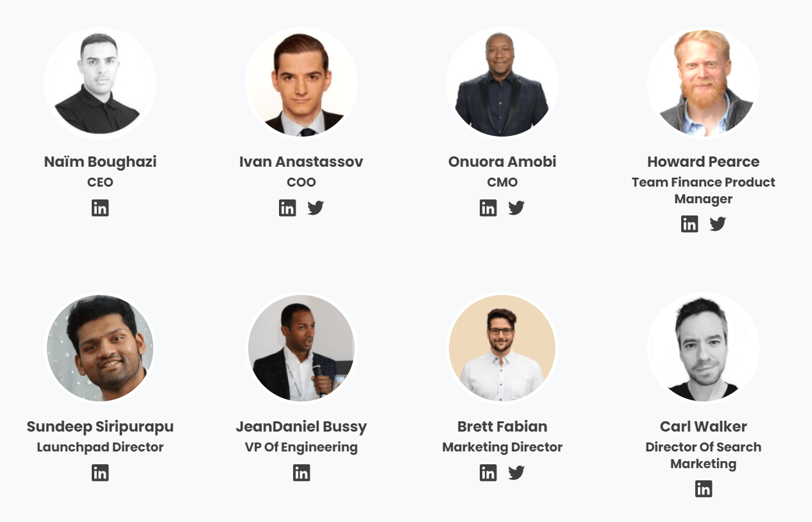Viewport: 812px width, 522px height.
Task: Open Onuora Amobi's LinkedIn profile
Action: (x=488, y=207)
